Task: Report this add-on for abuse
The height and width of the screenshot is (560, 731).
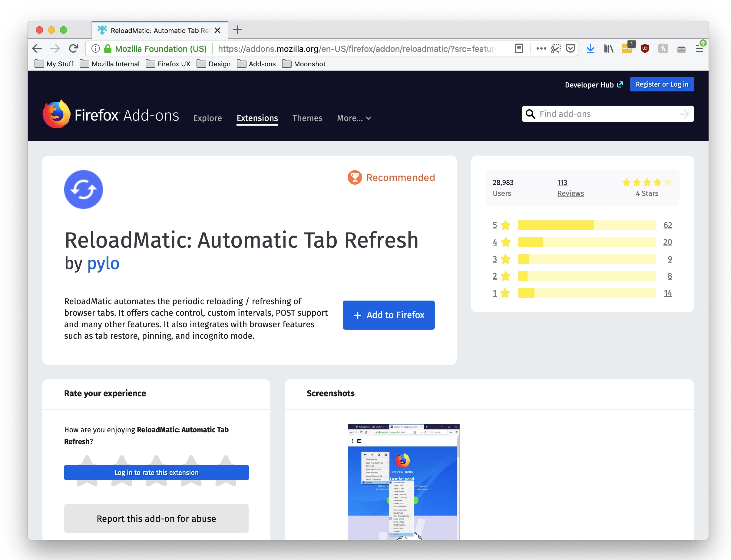Action: coord(156,518)
